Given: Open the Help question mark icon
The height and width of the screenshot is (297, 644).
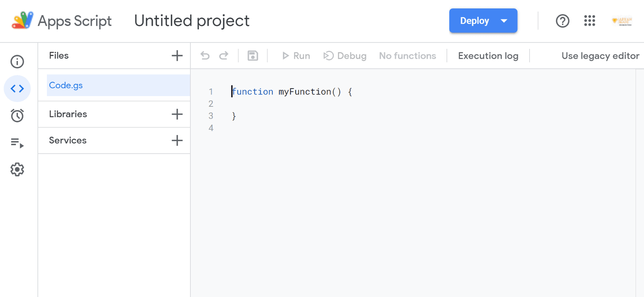Looking at the screenshot, I should pos(563,21).
